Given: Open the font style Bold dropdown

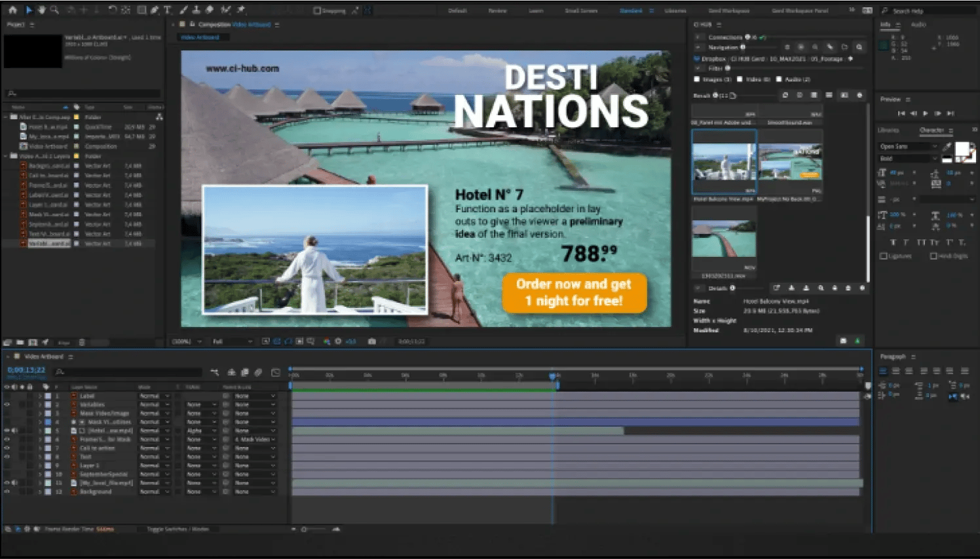Looking at the screenshot, I should pos(908,159).
